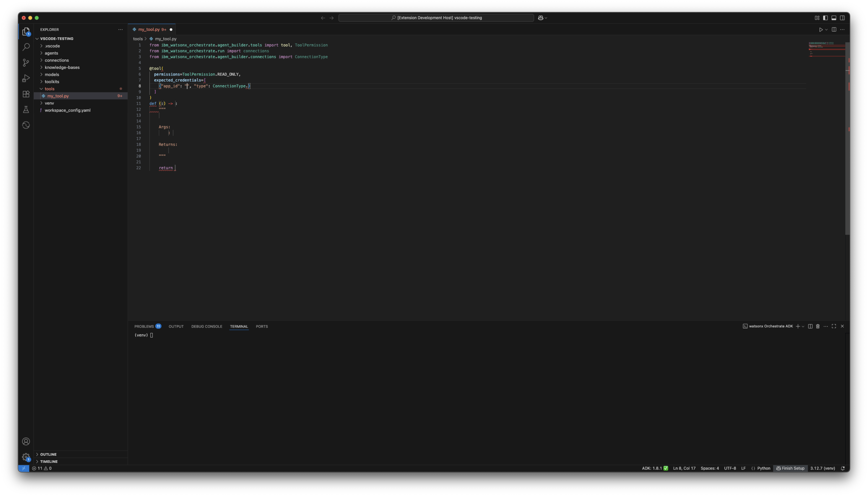868x496 pixels.
Task: Expand the OUTLINE section
Action: coord(48,454)
